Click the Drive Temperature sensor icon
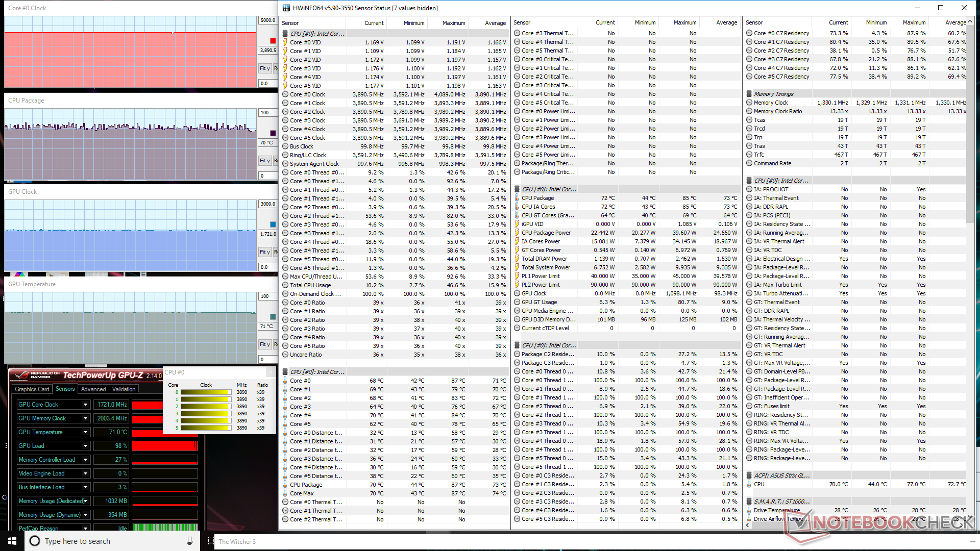 click(749, 510)
